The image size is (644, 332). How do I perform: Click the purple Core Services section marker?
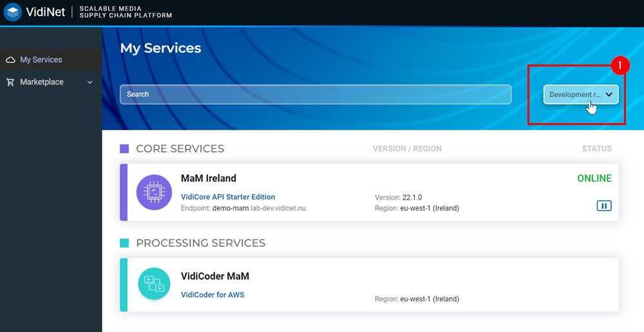coord(124,149)
